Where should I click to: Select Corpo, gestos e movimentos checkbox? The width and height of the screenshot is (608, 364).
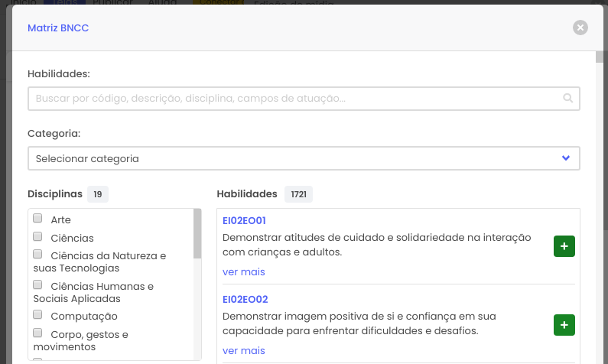pyautogui.click(x=37, y=333)
